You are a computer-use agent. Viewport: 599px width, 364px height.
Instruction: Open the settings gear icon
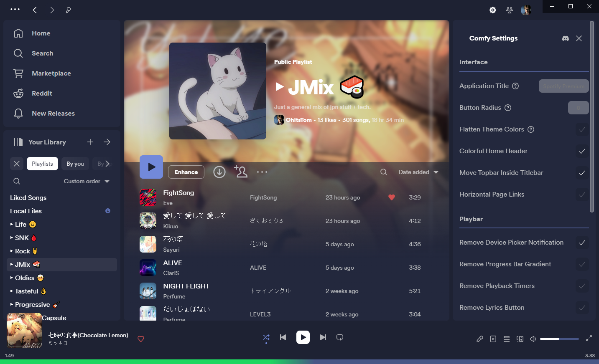493,10
